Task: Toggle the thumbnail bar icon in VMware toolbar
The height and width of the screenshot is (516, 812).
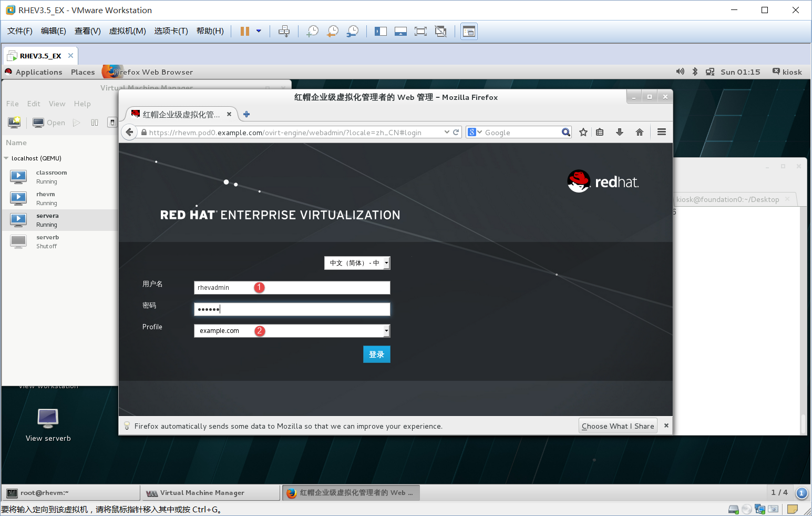Action: (400, 31)
